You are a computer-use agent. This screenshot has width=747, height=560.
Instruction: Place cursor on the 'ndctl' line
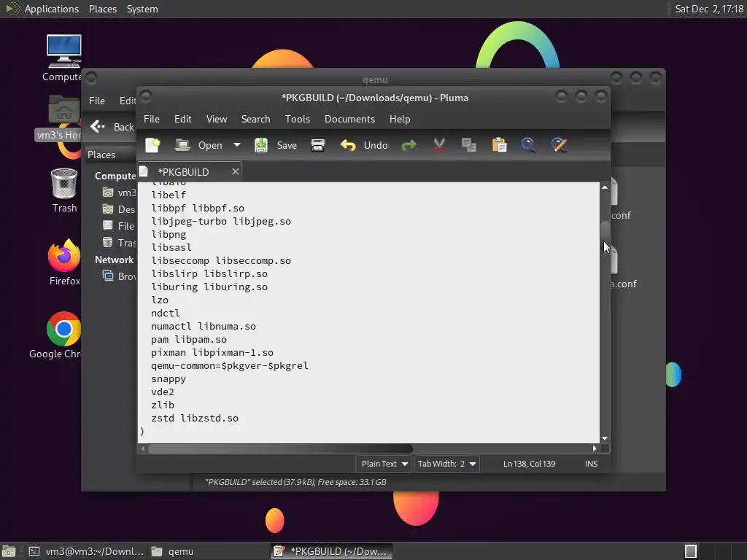pyautogui.click(x=166, y=314)
